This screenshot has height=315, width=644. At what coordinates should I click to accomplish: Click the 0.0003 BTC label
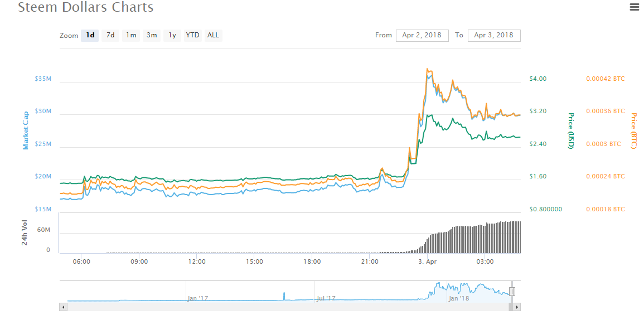[603, 144]
